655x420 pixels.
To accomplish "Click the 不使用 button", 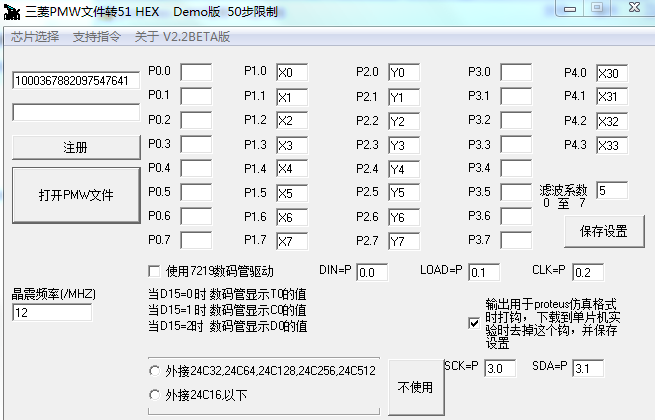I will coord(415,387).
